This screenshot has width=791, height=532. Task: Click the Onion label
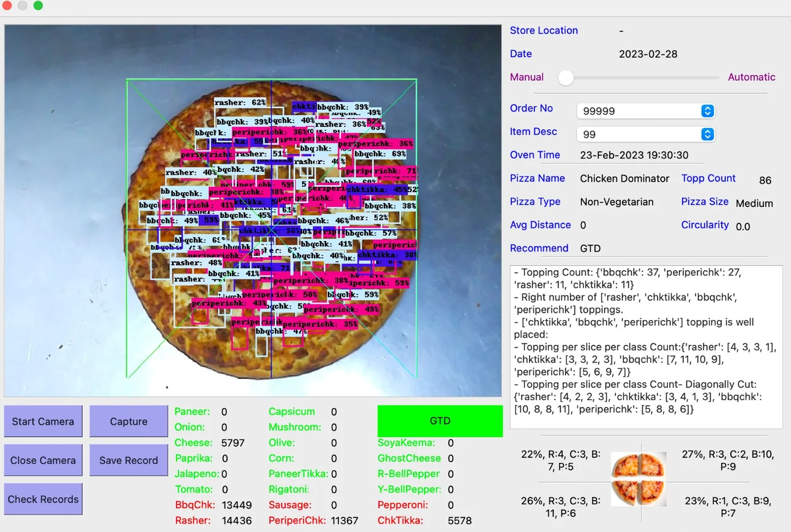tap(190, 427)
